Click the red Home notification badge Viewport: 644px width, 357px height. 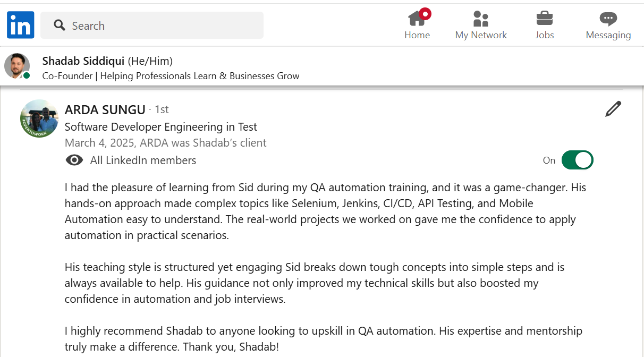pos(425,14)
